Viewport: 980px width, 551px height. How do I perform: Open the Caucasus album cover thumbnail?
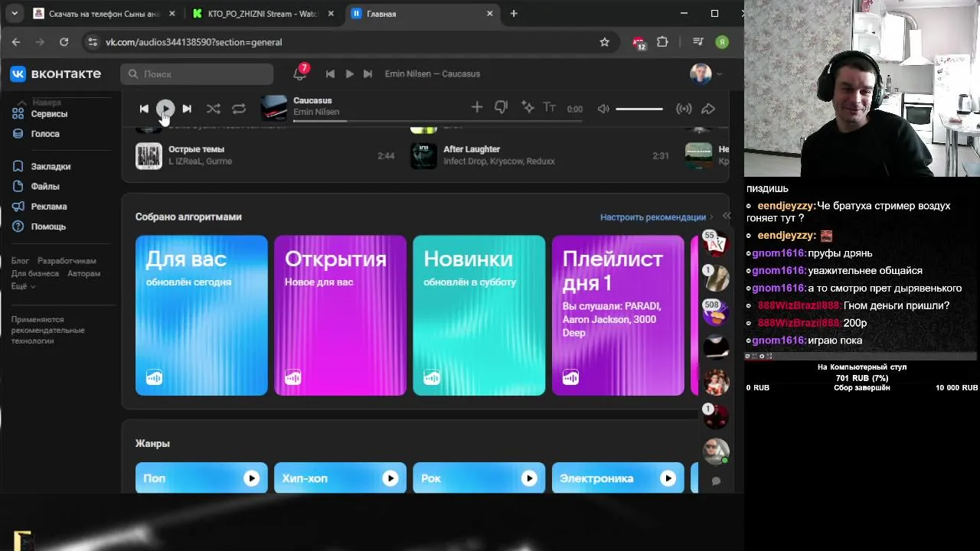click(x=274, y=109)
